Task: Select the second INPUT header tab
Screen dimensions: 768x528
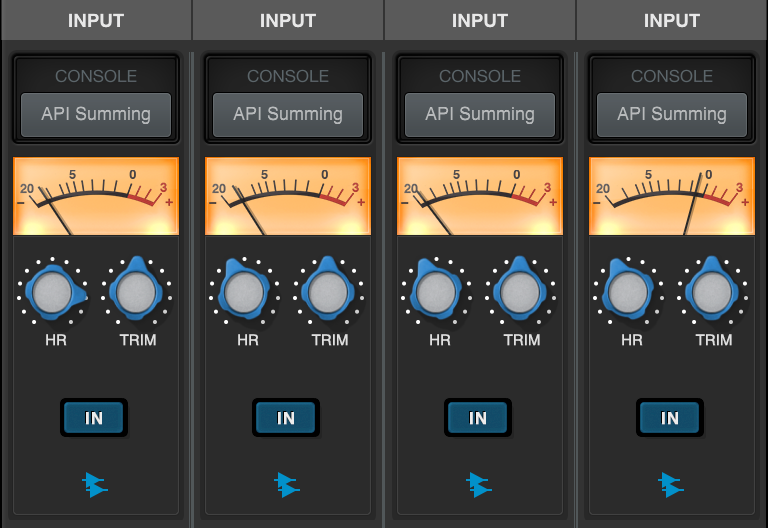Action: (288, 20)
